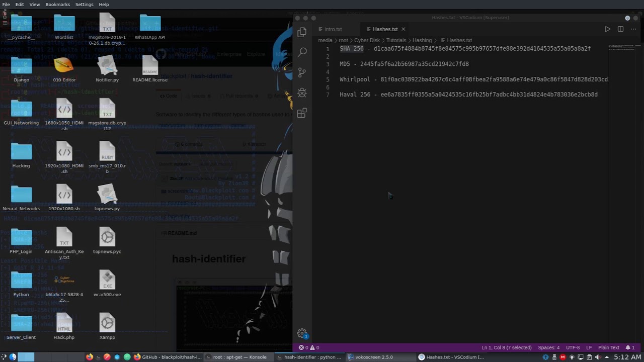Click the SHA 256 hash line
Image resolution: width=644 pixels, height=362 pixels.
tap(465, 49)
